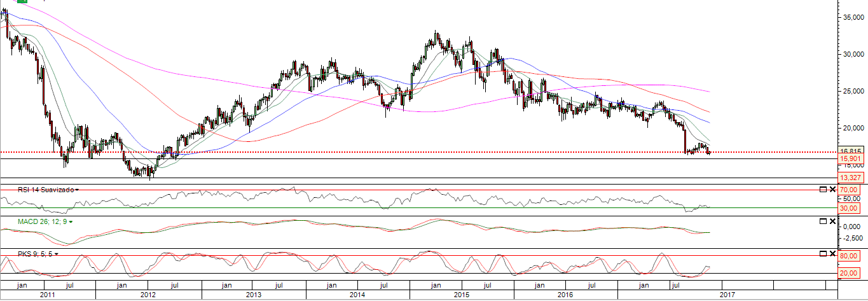Click the 2016 year label on time axis
Viewport: 868px width, 301px height.
click(565, 295)
